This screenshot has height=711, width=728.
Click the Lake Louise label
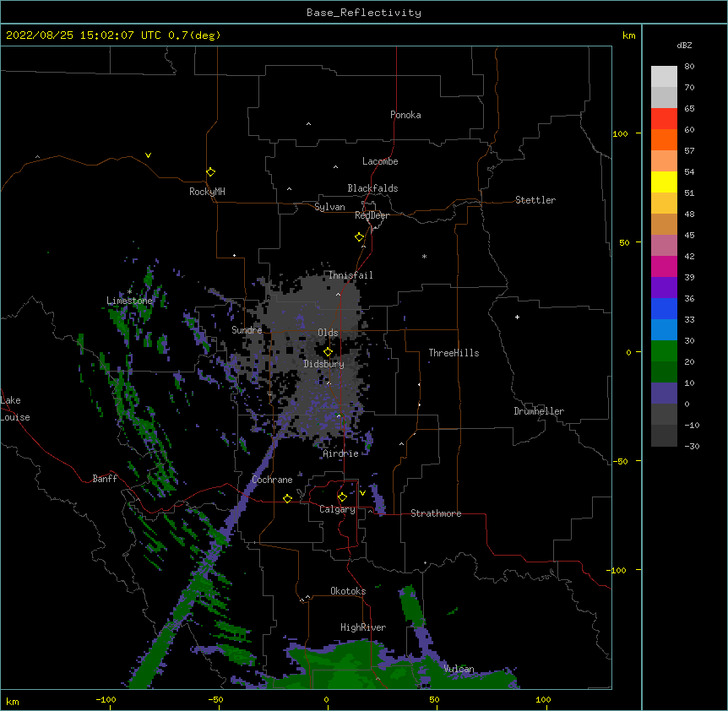[15, 409]
